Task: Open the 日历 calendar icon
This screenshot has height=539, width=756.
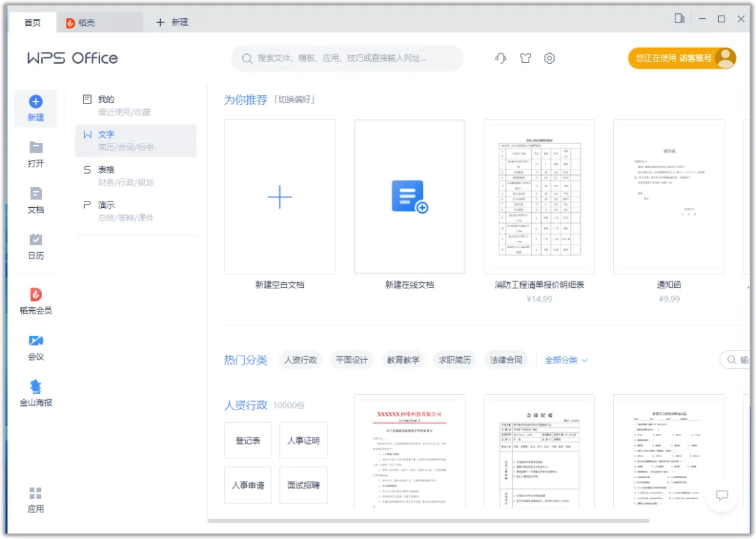Action: point(36,239)
